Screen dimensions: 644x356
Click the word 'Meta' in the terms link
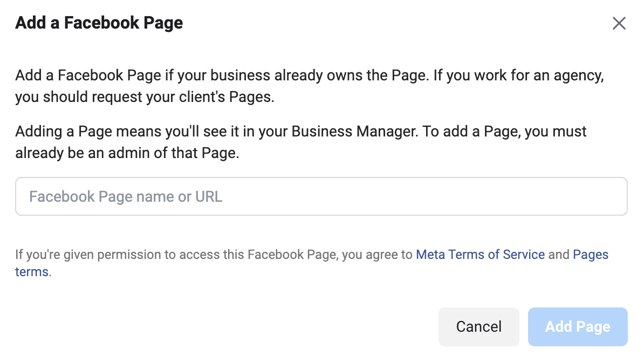[430, 255]
